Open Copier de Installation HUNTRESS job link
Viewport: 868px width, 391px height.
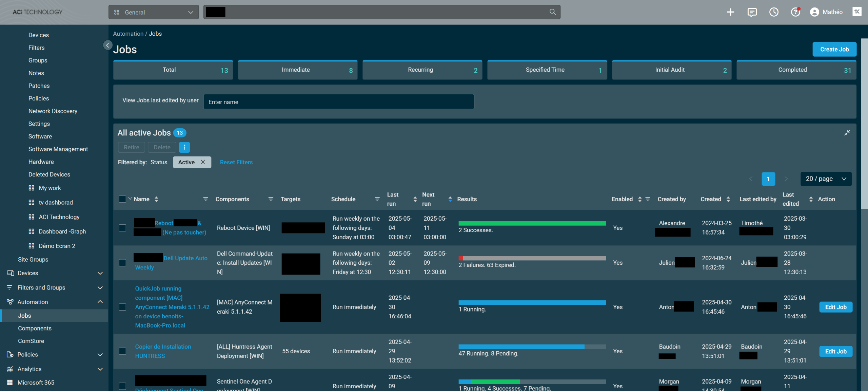tap(163, 351)
